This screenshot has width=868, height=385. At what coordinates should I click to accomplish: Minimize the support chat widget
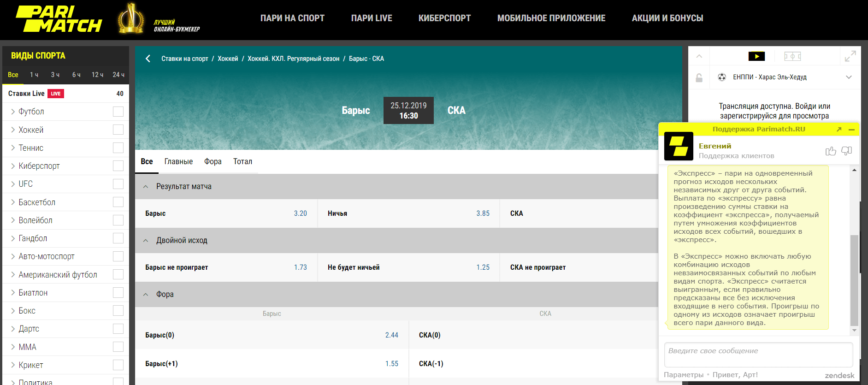(x=851, y=130)
